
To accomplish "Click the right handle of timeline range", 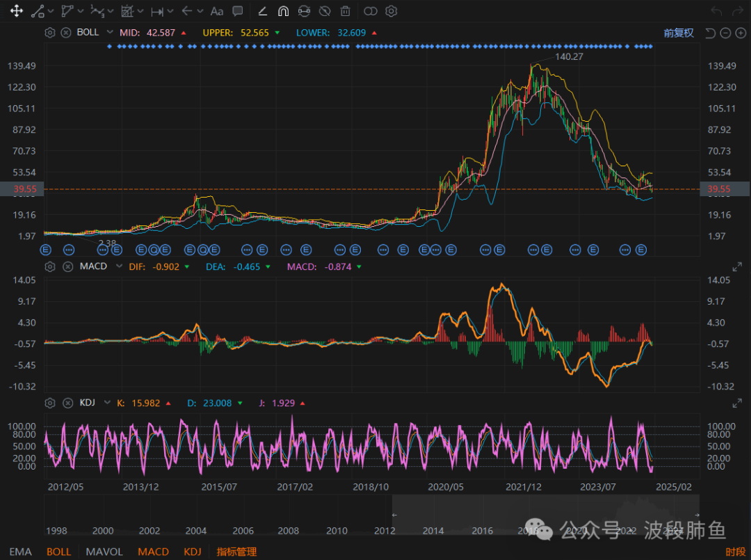I will (697, 515).
